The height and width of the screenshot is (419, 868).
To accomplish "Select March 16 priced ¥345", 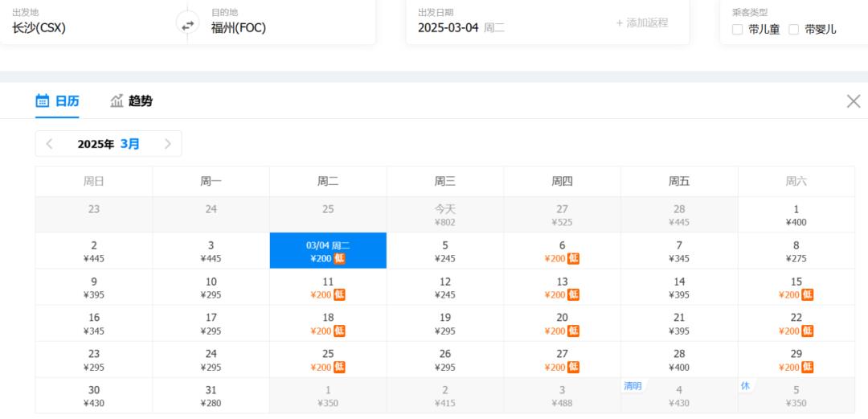I will [94, 323].
